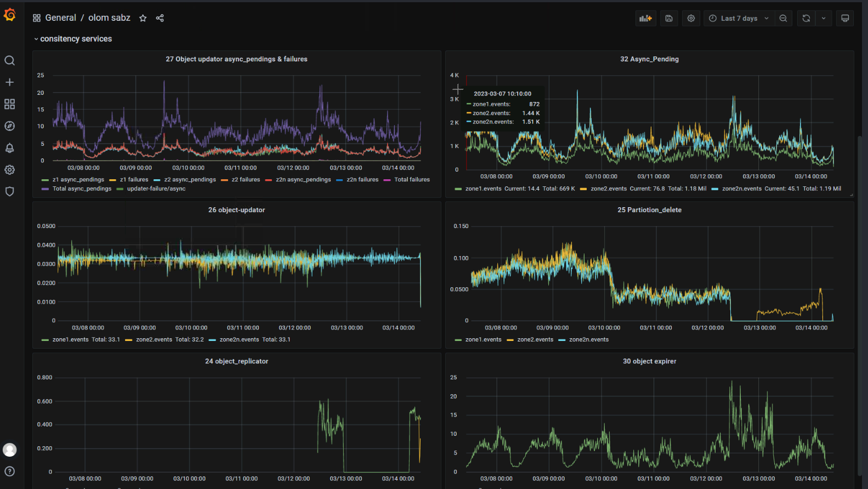Star this dashboard as favorite
The image size is (868, 489).
pos(143,18)
